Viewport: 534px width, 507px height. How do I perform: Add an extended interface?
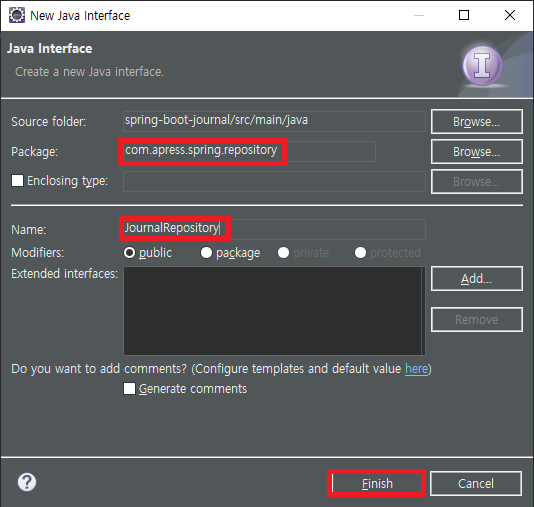tap(477, 279)
